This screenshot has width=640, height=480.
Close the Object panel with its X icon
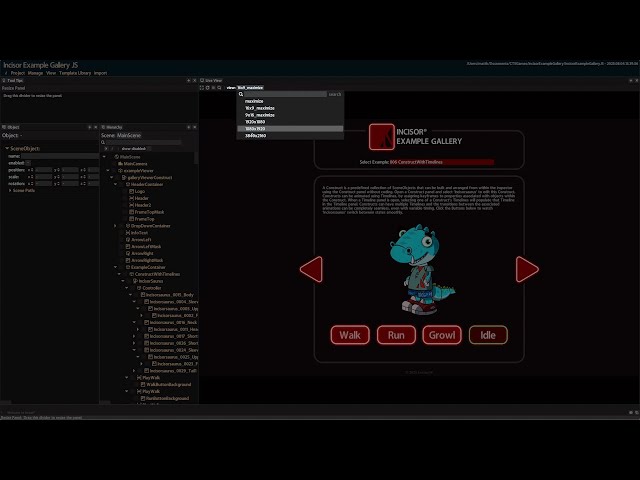[x=96, y=127]
